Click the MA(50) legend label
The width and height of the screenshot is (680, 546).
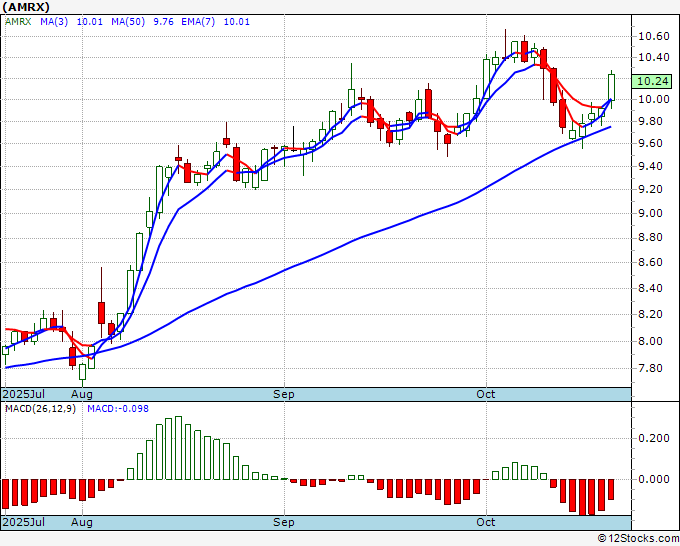tap(128, 22)
